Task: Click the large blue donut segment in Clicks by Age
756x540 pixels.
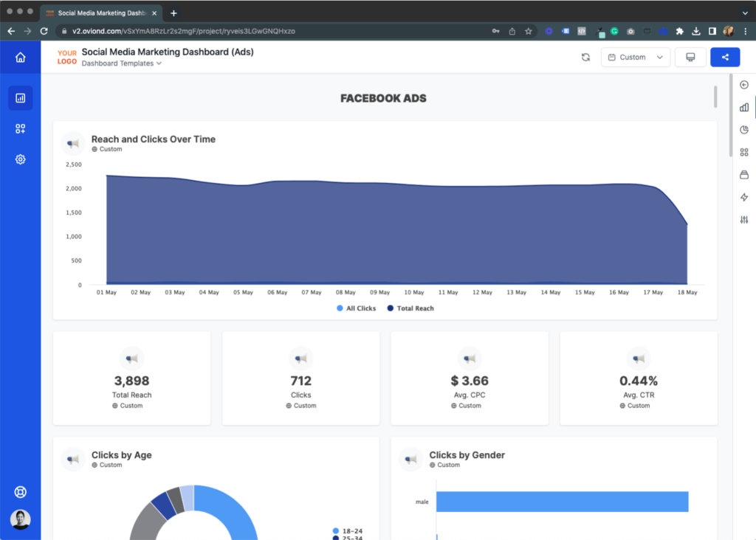Action: [x=234, y=513]
